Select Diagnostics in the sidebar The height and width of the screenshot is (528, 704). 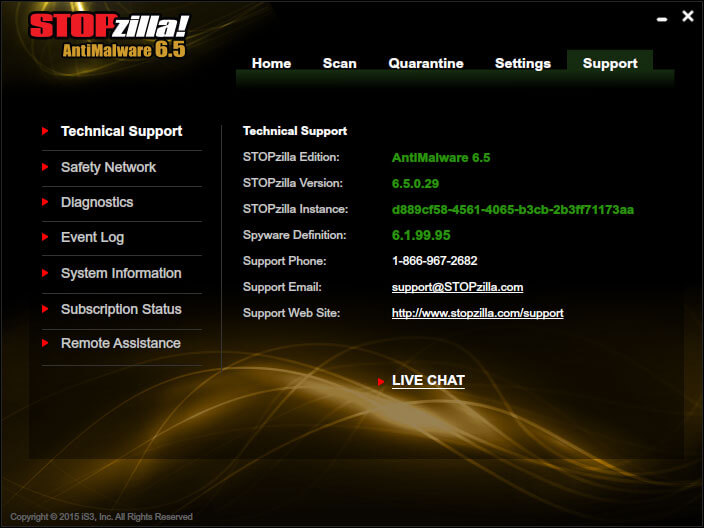point(97,202)
